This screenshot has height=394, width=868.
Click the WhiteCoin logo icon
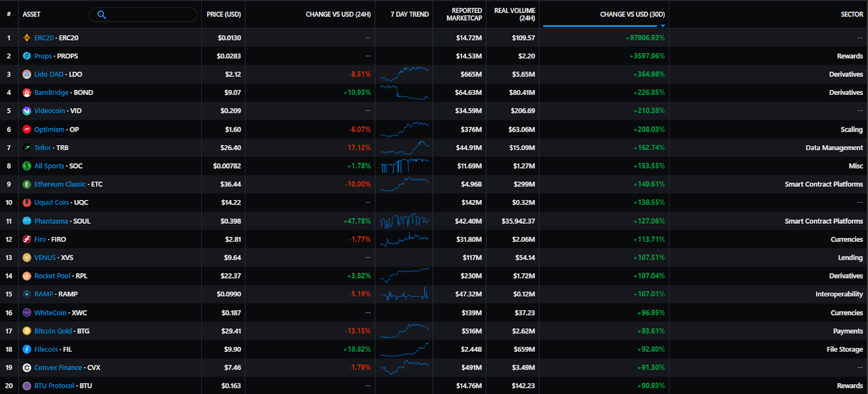27,313
